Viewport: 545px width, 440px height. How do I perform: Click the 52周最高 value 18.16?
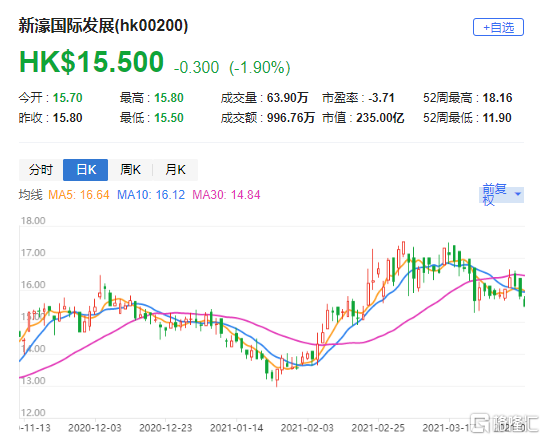[497, 98]
